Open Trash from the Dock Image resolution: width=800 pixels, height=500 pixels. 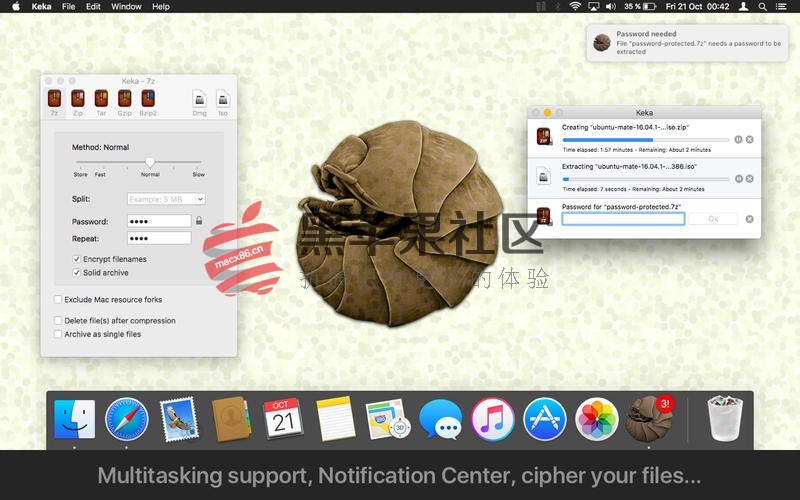point(724,418)
